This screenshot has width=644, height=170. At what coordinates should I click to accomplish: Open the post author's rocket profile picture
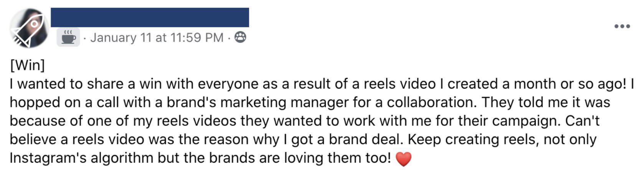[29, 28]
